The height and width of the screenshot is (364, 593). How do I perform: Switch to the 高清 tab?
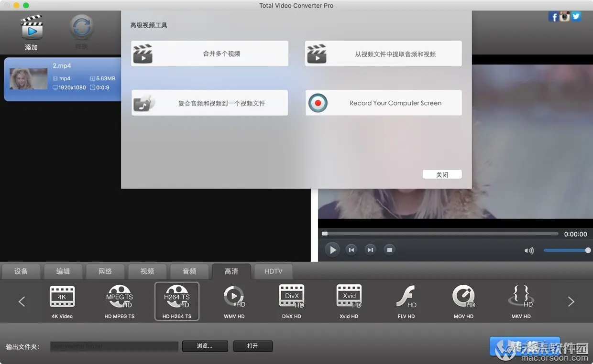(x=231, y=271)
